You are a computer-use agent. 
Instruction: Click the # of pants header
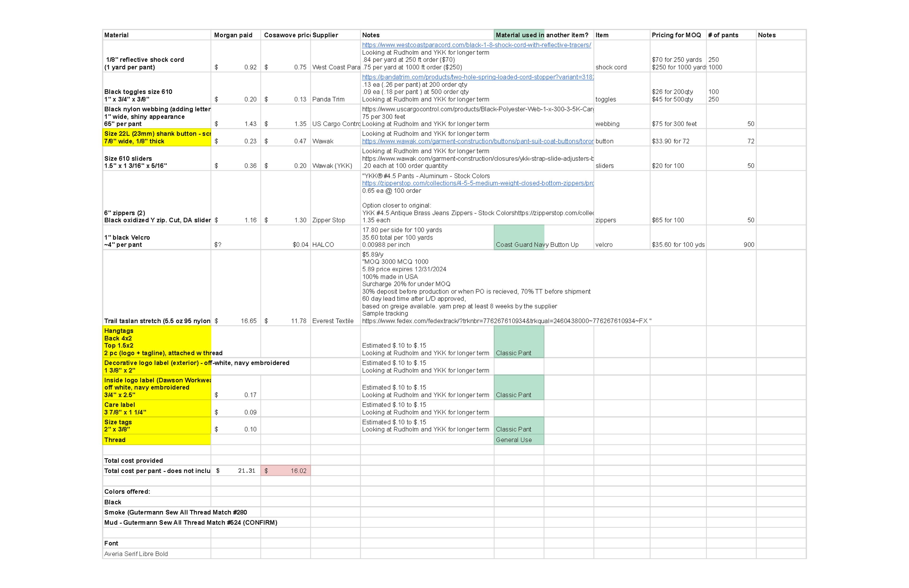[731, 35]
